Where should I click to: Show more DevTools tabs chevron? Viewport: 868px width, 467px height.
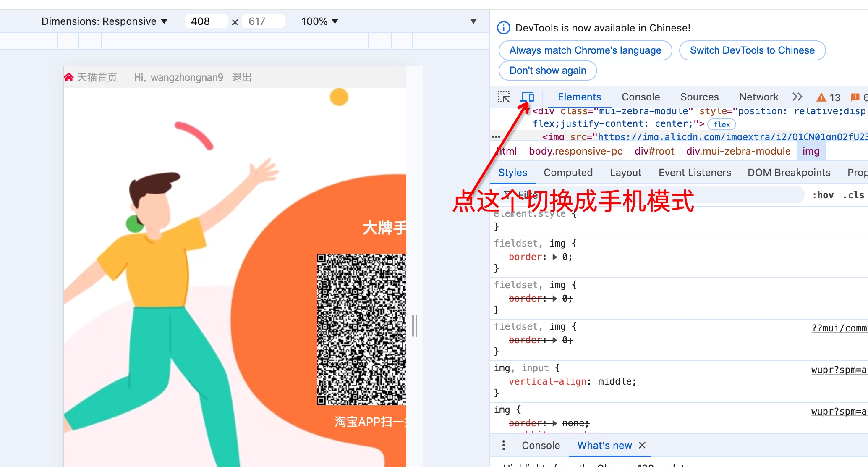tap(797, 97)
